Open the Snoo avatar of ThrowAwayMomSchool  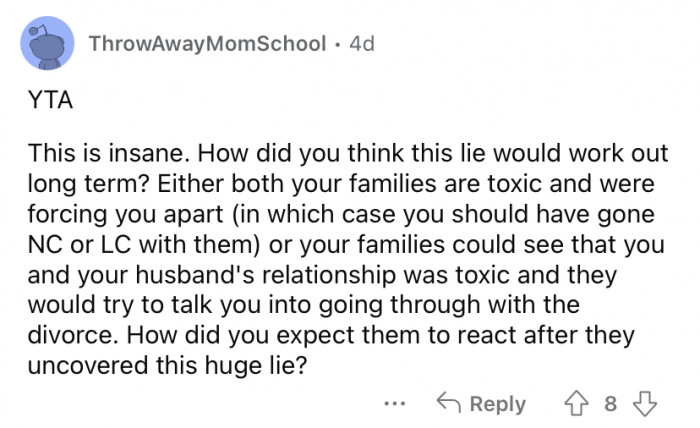click(x=46, y=47)
